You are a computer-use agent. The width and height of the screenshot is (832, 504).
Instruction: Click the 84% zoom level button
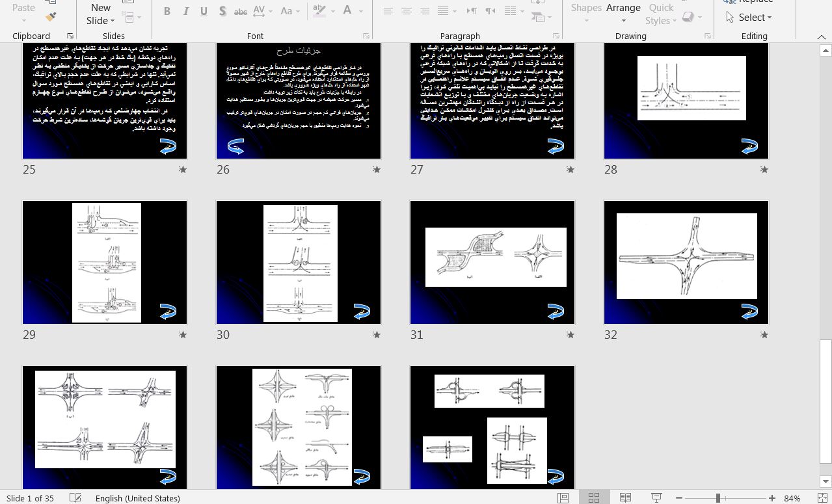pyautogui.click(x=792, y=498)
